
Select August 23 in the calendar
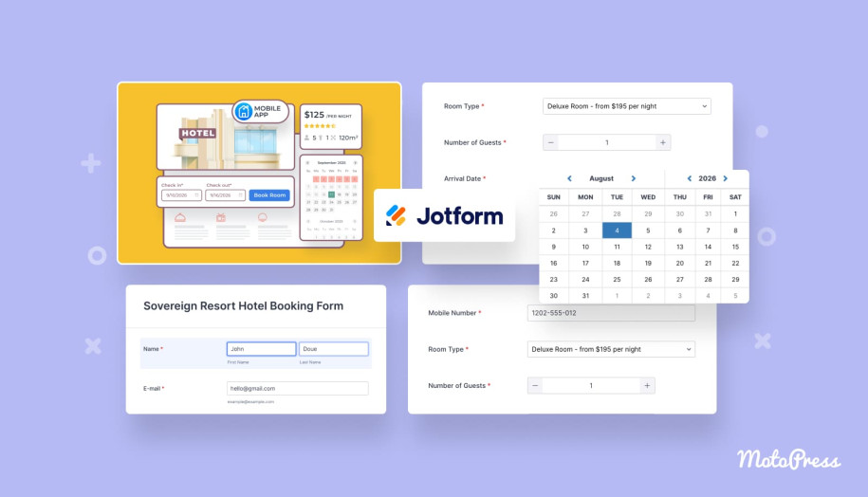pyautogui.click(x=554, y=280)
